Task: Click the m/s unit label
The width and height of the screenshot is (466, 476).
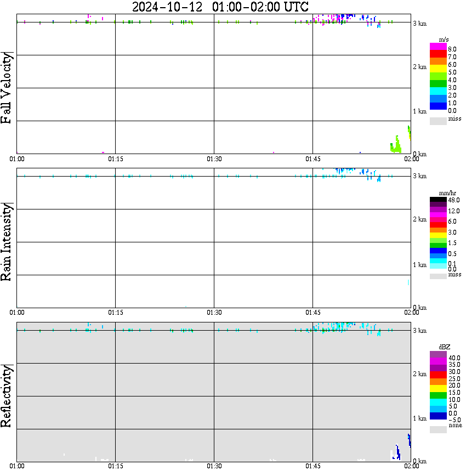Action: 444,39
